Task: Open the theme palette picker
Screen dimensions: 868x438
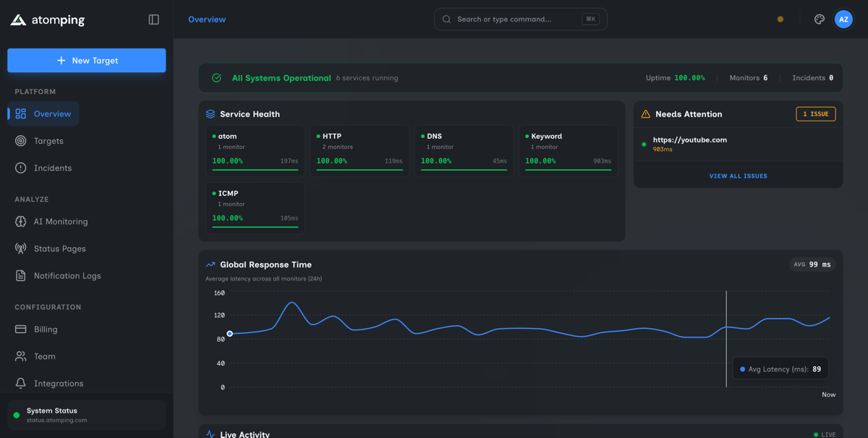Action: [x=819, y=19]
